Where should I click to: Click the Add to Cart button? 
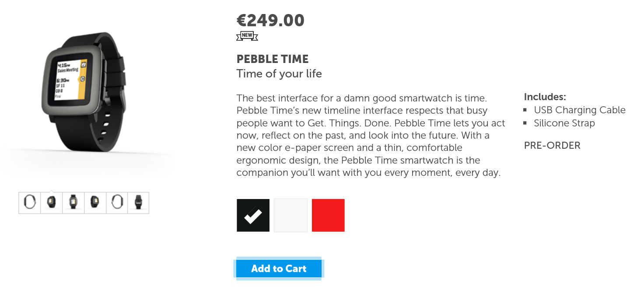[279, 269]
